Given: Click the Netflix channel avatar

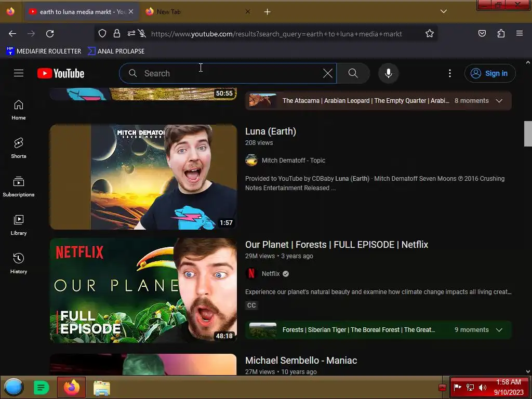Looking at the screenshot, I should point(251,273).
